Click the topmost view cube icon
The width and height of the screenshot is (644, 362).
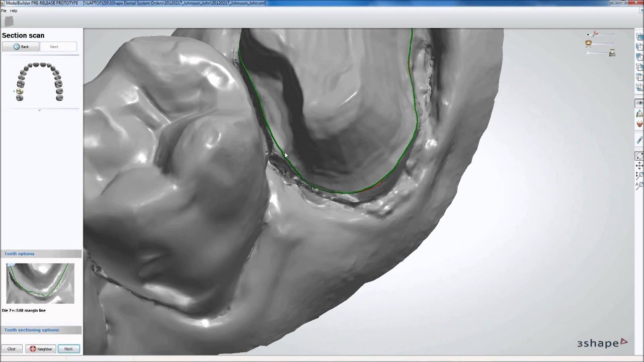pyautogui.click(x=639, y=37)
